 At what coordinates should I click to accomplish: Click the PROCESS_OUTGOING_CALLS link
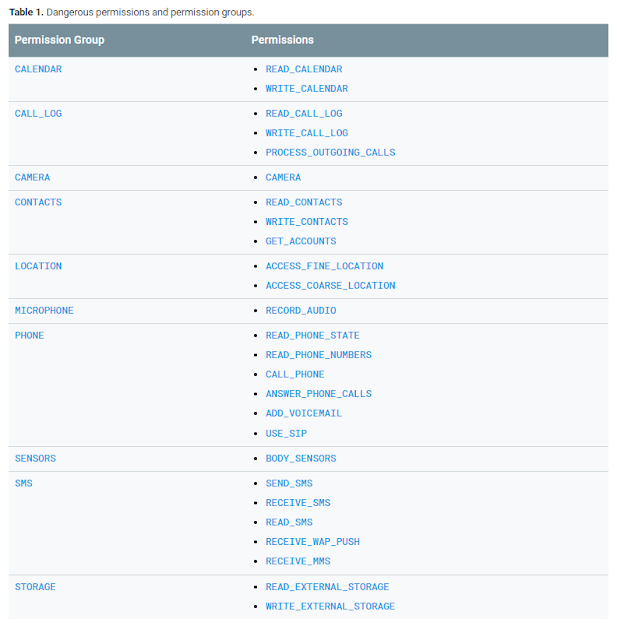click(x=331, y=153)
